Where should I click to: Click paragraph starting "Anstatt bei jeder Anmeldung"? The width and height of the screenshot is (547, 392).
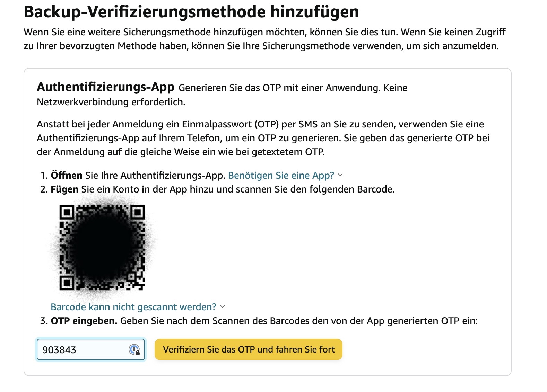263,138
